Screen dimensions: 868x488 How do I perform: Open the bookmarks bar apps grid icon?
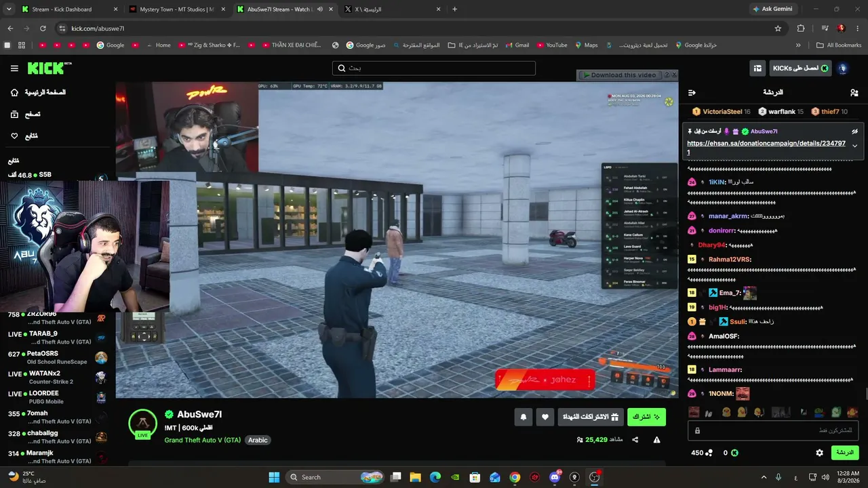pos(22,45)
